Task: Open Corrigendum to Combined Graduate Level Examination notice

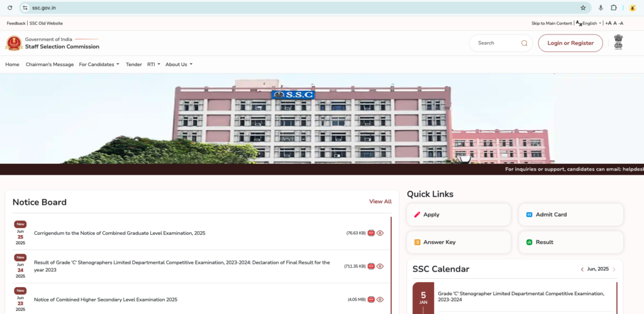Action: tap(119, 233)
